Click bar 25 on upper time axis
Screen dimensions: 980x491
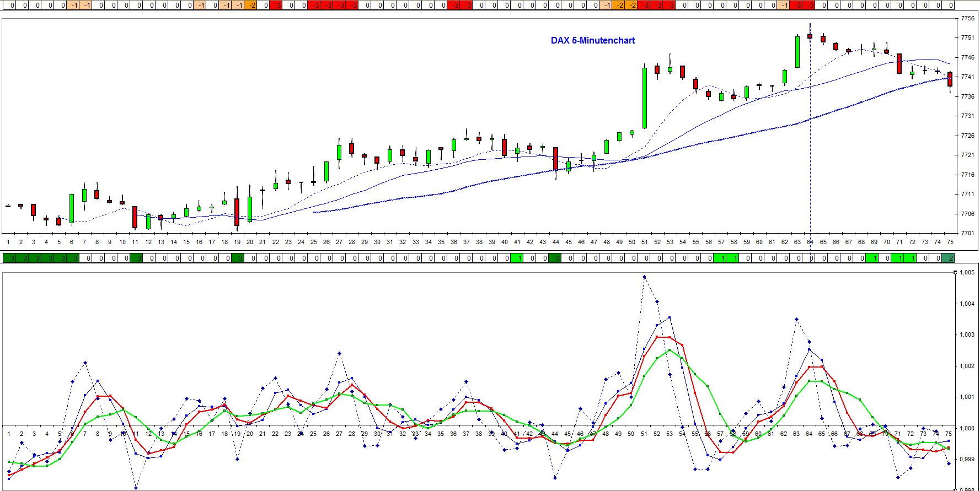point(313,242)
